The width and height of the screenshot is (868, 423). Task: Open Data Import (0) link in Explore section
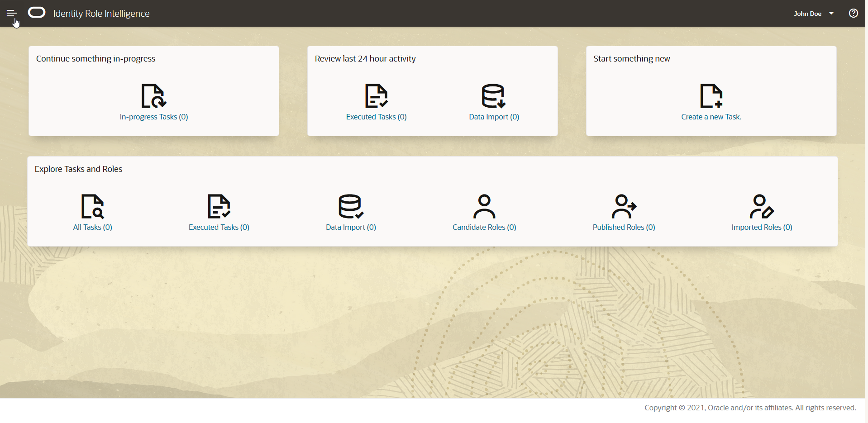tap(351, 227)
